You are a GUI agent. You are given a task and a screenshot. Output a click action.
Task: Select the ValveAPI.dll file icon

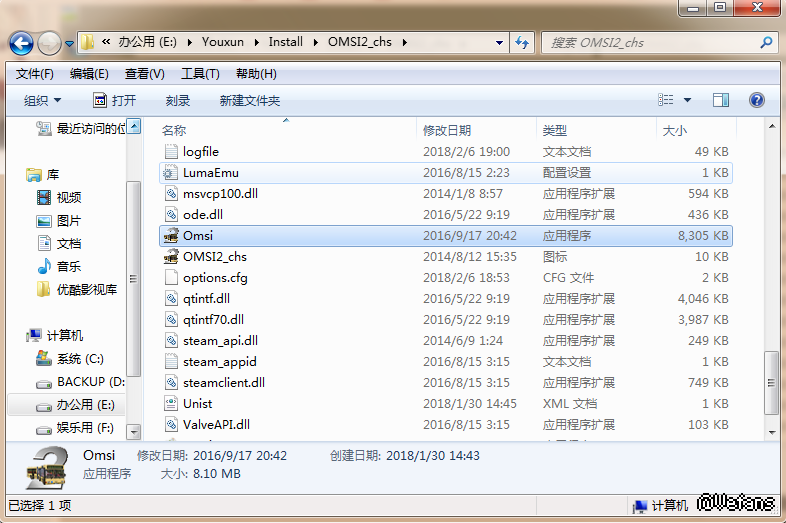171,425
